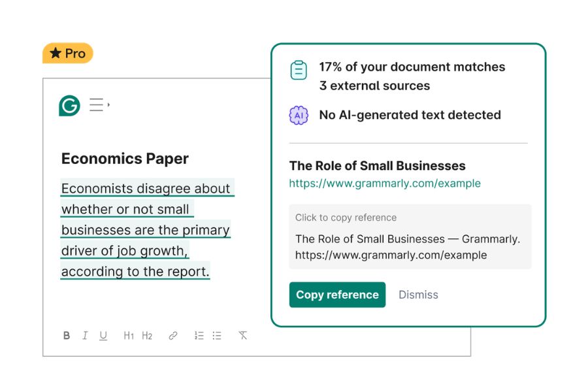
Task: Expand the side menu with the lines icon
Action: point(99,105)
